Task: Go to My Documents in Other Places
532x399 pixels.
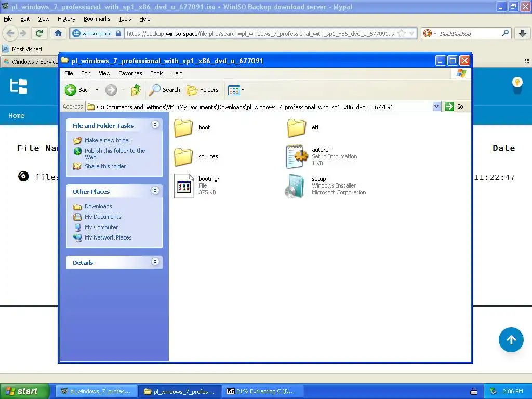Action: (103, 217)
